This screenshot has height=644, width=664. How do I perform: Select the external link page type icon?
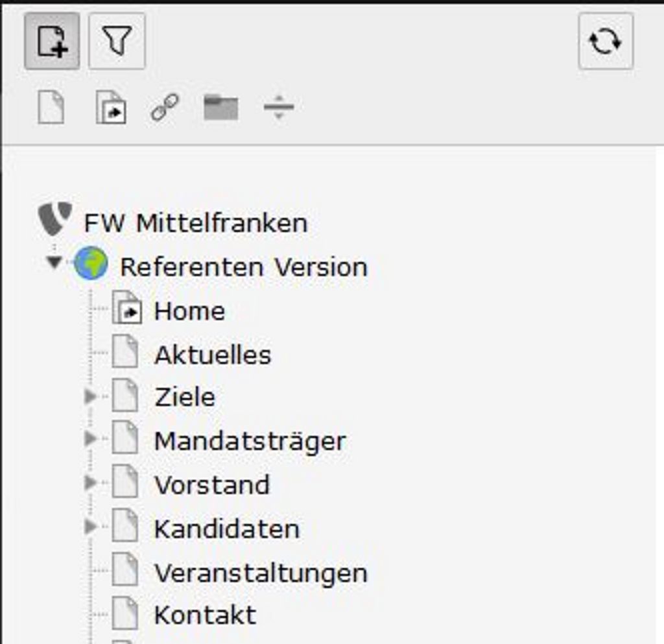tap(165, 107)
